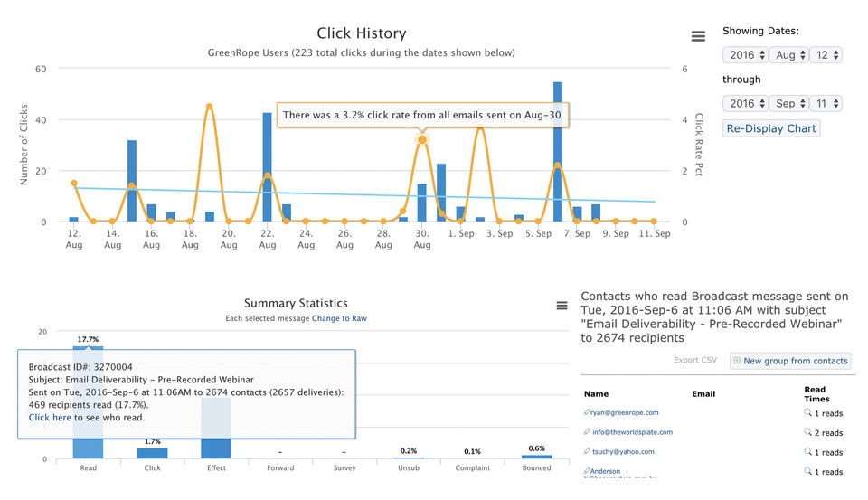Image resolution: width=868 pixels, height=500 pixels.
Task: Click edit pencil icon beside tsuchy@yahoo.com
Action: click(x=587, y=451)
